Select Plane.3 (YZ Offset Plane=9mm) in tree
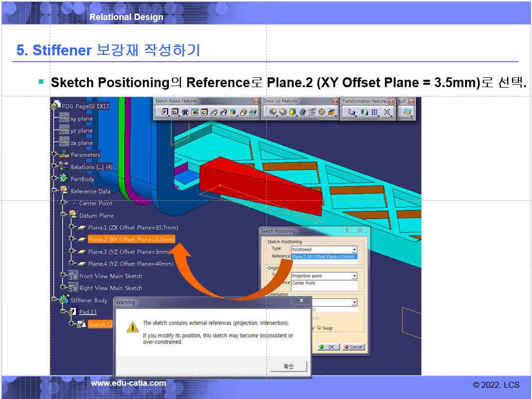The width and height of the screenshot is (532, 399). coord(129,252)
